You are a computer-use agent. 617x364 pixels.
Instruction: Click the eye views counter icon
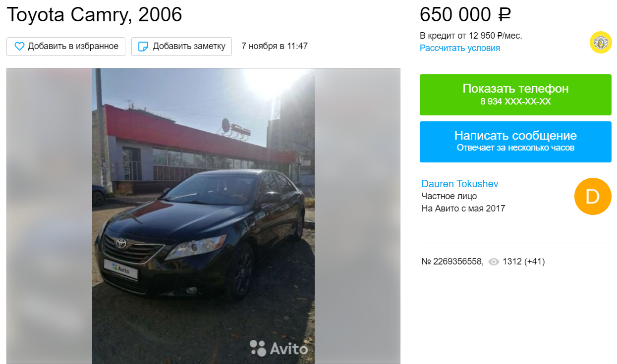pos(494,261)
